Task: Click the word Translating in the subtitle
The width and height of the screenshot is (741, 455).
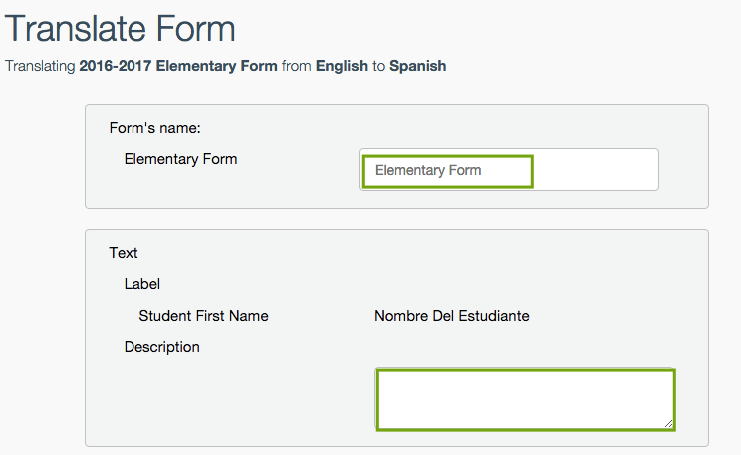Action: [x=40, y=66]
